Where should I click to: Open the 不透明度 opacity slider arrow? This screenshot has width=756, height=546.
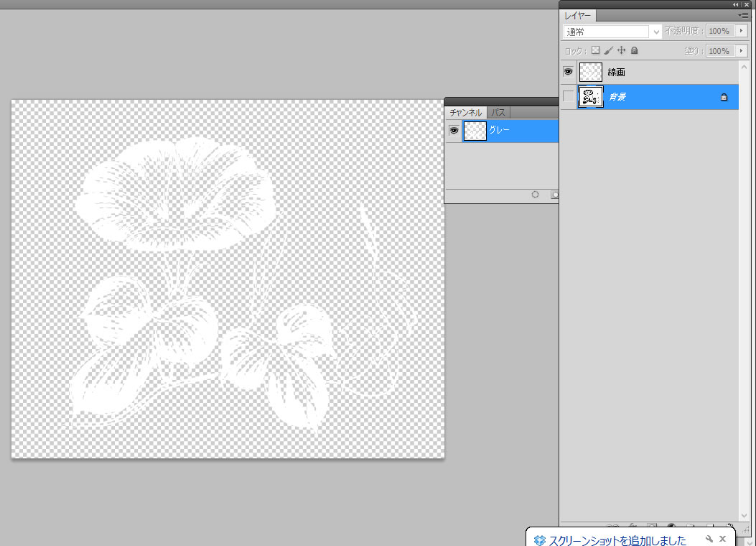click(x=742, y=31)
